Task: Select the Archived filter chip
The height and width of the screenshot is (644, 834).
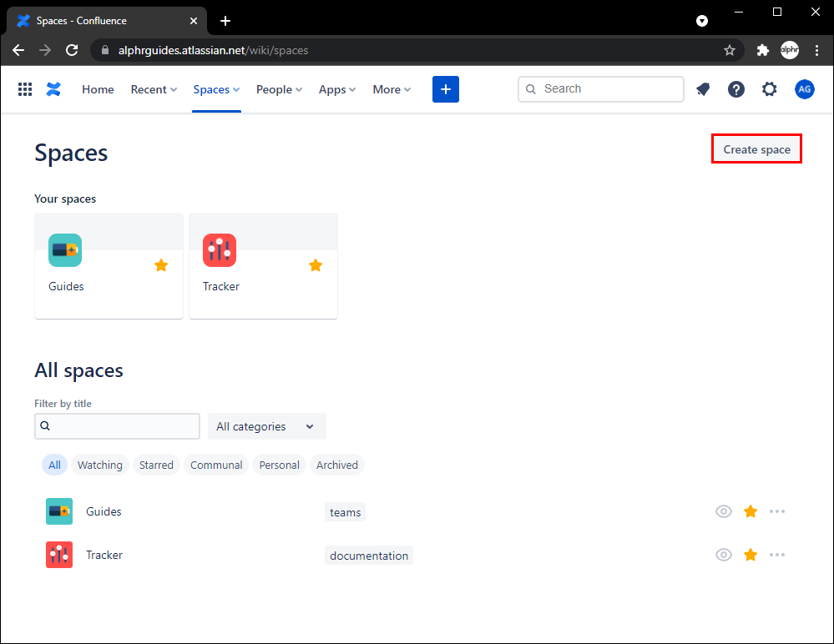Action: click(337, 465)
